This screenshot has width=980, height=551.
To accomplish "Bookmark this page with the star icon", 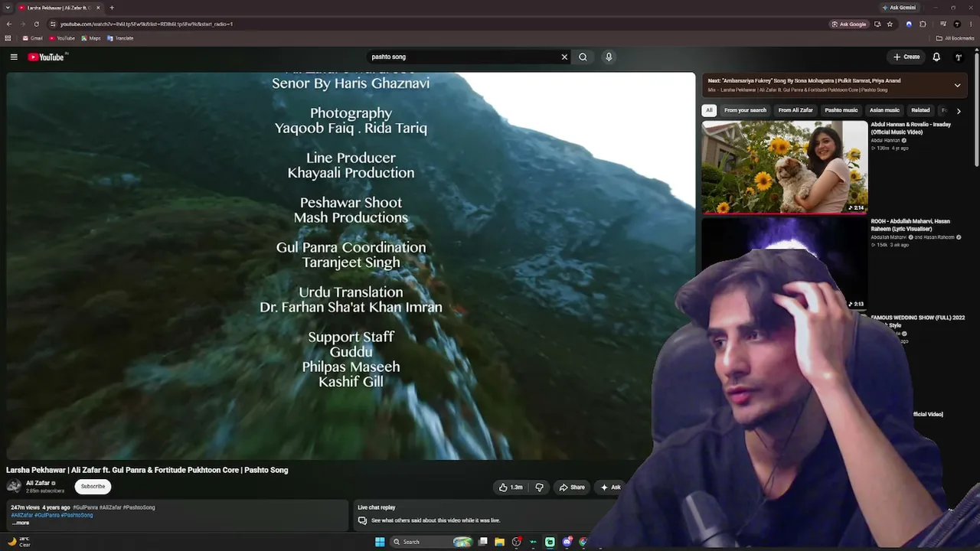I will point(890,24).
